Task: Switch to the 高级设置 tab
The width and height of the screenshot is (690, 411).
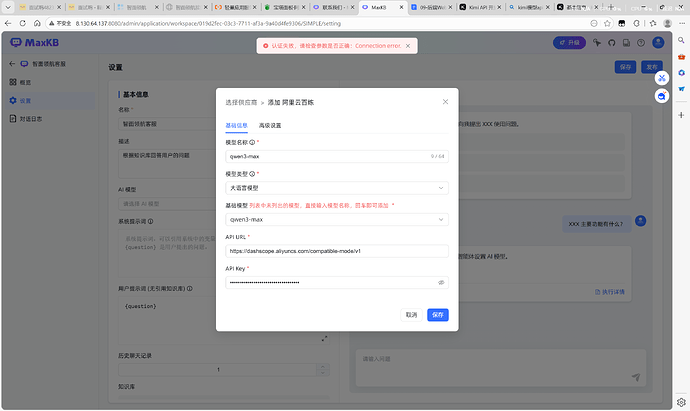Action: tap(270, 126)
